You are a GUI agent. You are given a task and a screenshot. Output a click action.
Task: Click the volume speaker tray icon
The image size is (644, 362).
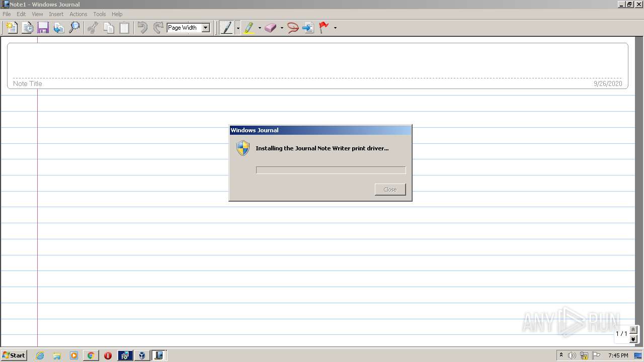click(x=572, y=355)
